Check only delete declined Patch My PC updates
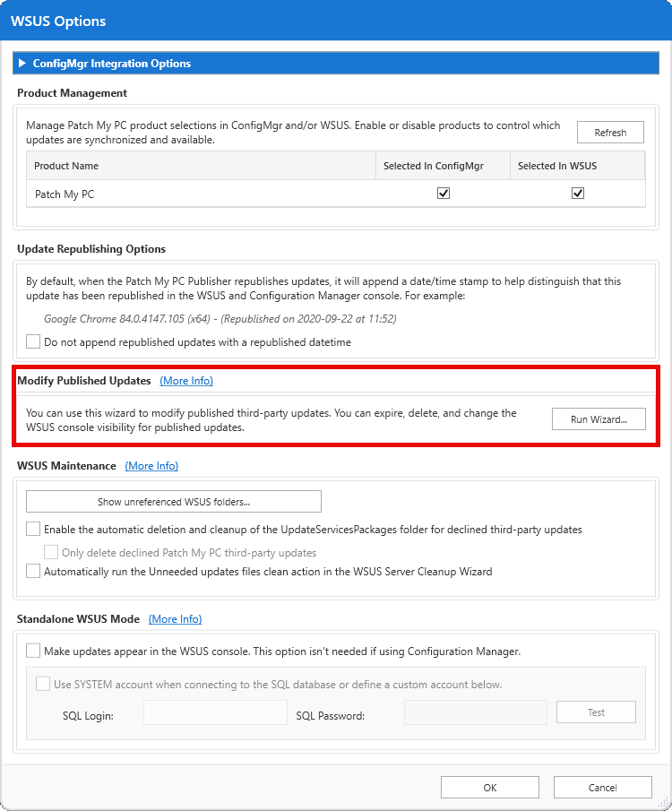Image resolution: width=672 pixels, height=811 pixels. coord(51,552)
